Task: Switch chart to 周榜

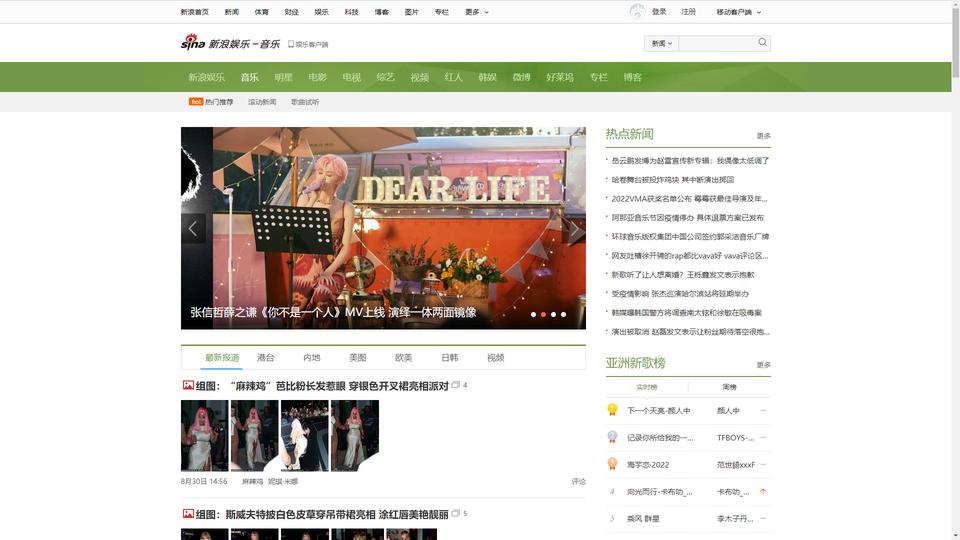Action: coord(729,387)
